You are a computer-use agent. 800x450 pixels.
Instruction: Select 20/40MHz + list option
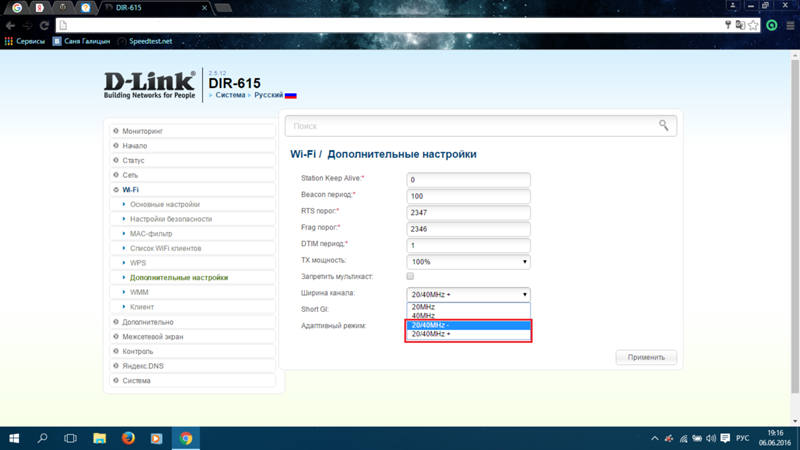point(468,334)
